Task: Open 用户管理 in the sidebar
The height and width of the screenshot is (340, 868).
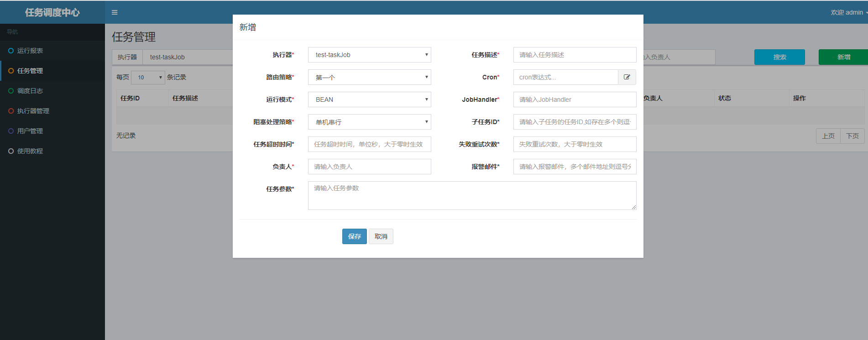Action: (52, 131)
